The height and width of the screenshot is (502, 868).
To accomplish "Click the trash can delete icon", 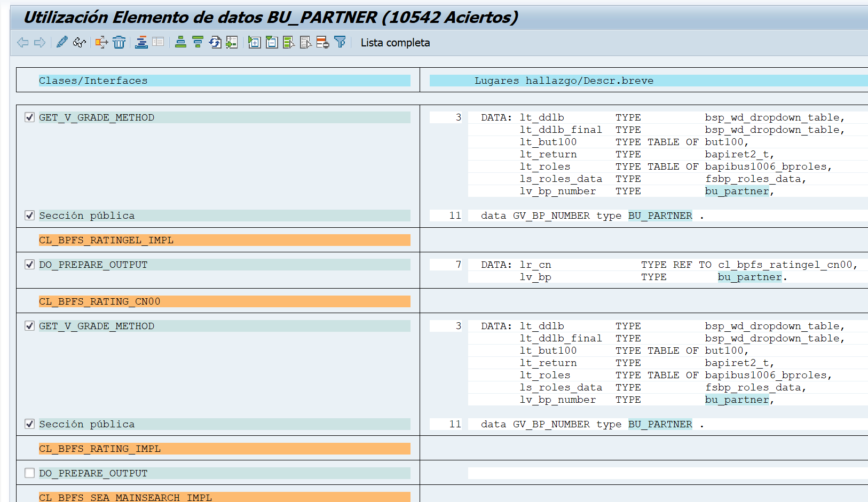I will coord(119,43).
